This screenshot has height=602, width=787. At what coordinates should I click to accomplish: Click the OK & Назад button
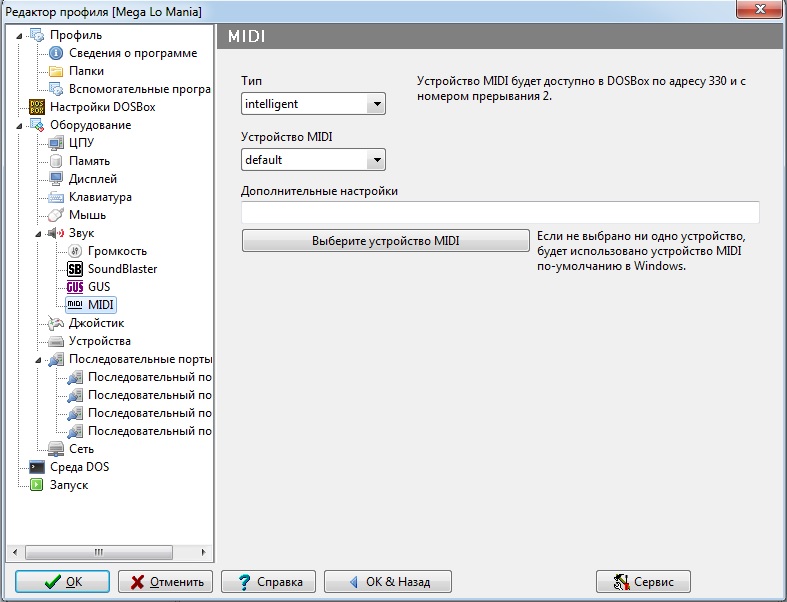click(388, 581)
